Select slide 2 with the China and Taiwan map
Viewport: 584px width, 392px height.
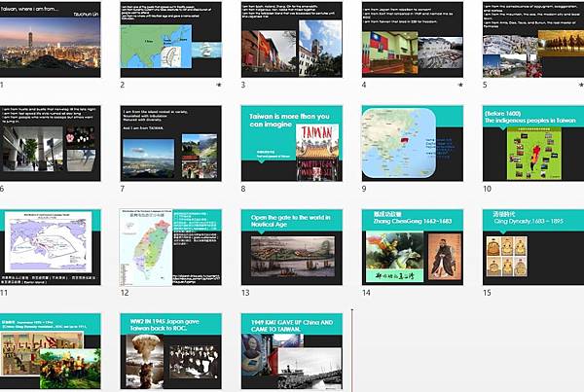click(171, 40)
